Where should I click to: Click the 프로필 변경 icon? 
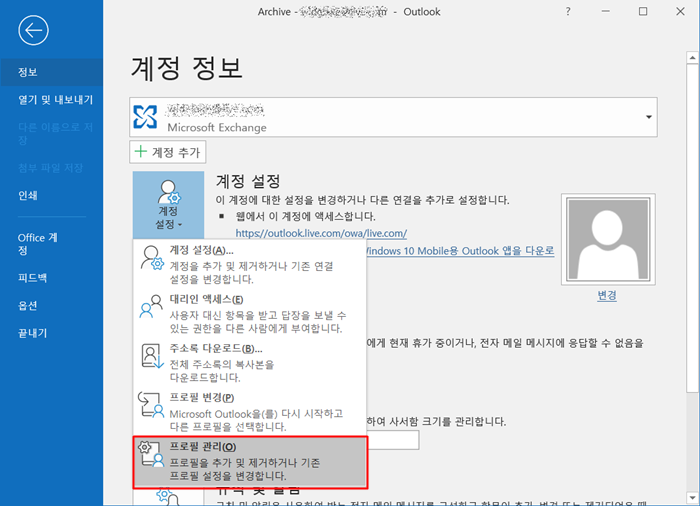[x=151, y=405]
